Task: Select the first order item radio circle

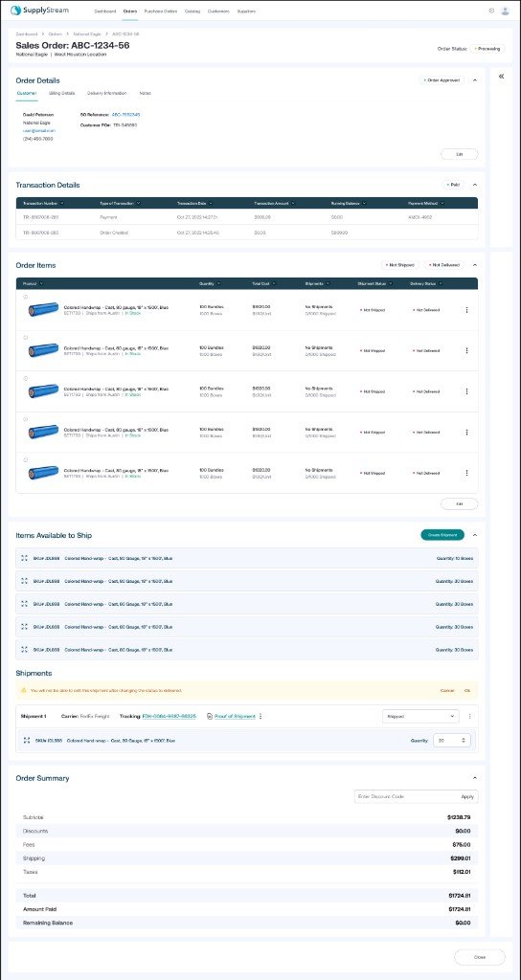Action: pos(25,297)
